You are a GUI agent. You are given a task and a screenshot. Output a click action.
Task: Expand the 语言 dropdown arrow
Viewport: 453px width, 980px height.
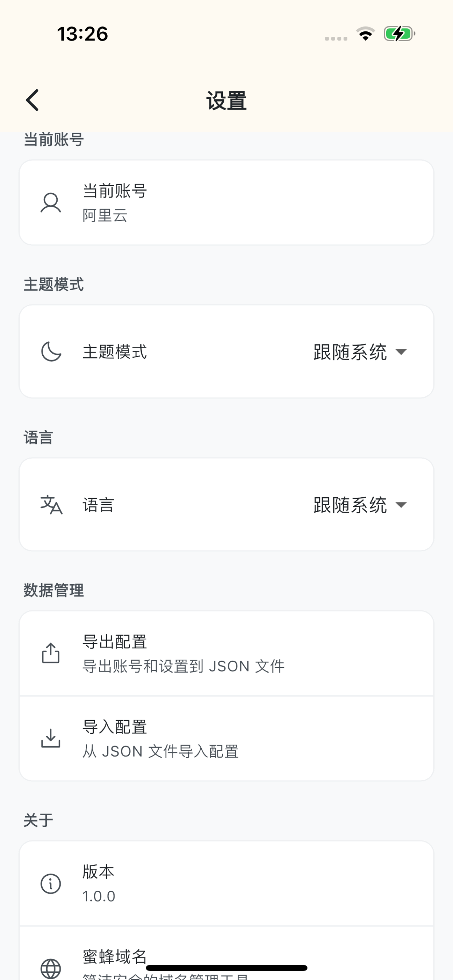[401, 505]
